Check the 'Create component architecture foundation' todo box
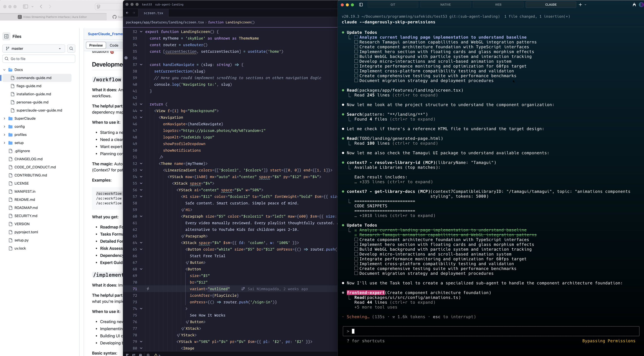 point(356,240)
